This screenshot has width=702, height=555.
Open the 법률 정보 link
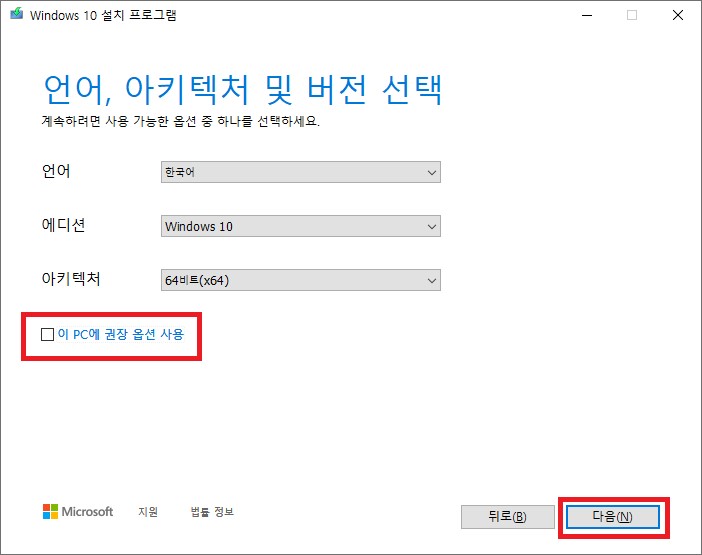[212, 512]
